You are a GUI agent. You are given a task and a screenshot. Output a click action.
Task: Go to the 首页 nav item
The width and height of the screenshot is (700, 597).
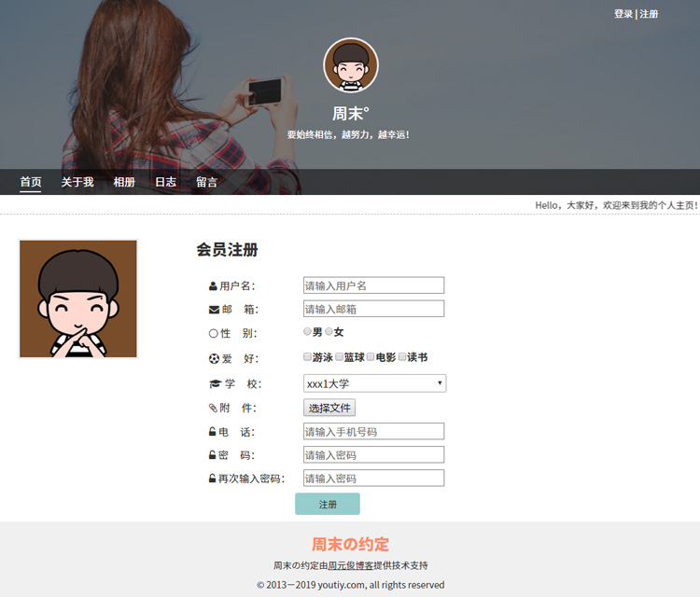pos(31,182)
